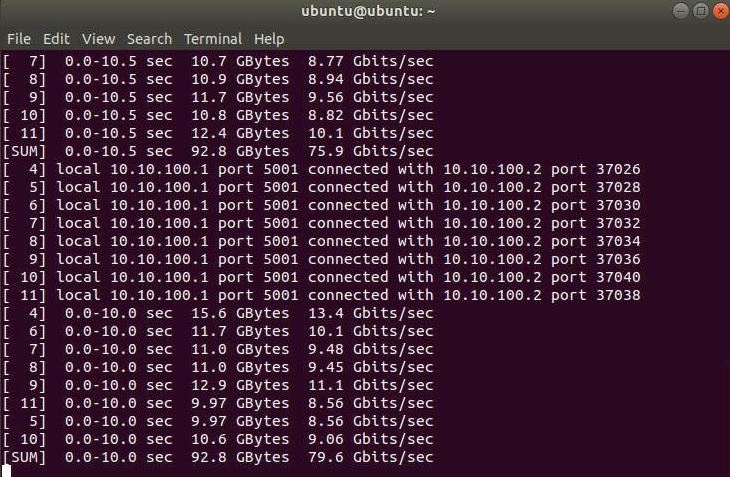Screen dimensions: 730x477
Task: Open the Search menu
Action: [x=149, y=39]
